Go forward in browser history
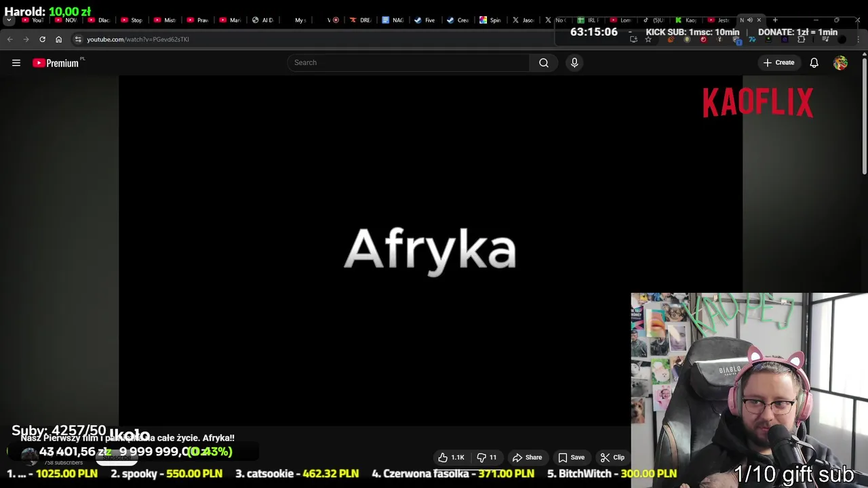The height and width of the screenshot is (488, 868). point(26,39)
